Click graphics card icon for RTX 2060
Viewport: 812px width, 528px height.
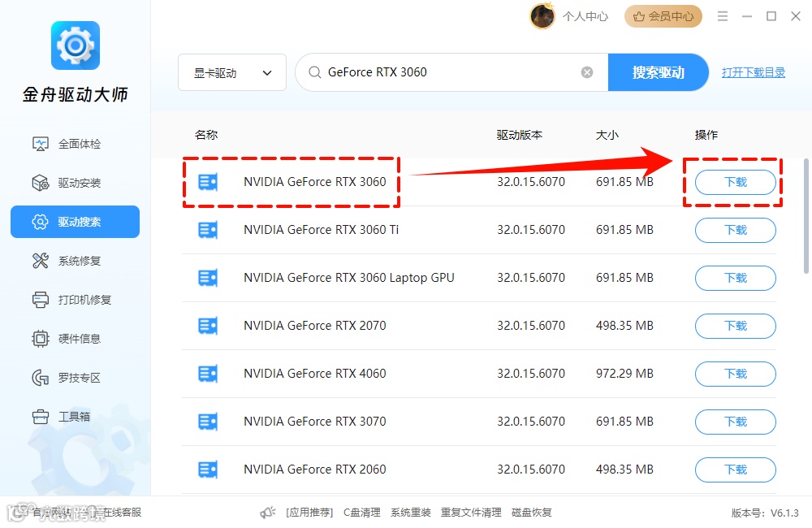click(x=208, y=470)
